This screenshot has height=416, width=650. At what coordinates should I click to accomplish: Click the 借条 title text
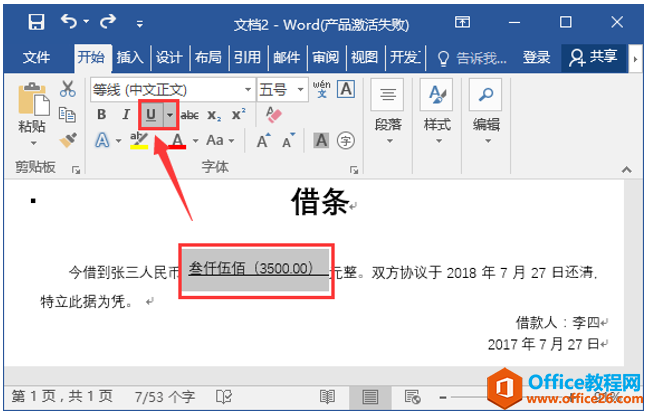320,202
